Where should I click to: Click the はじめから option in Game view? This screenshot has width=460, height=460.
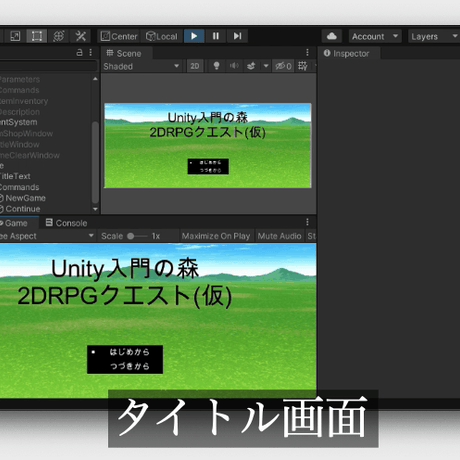click(129, 352)
